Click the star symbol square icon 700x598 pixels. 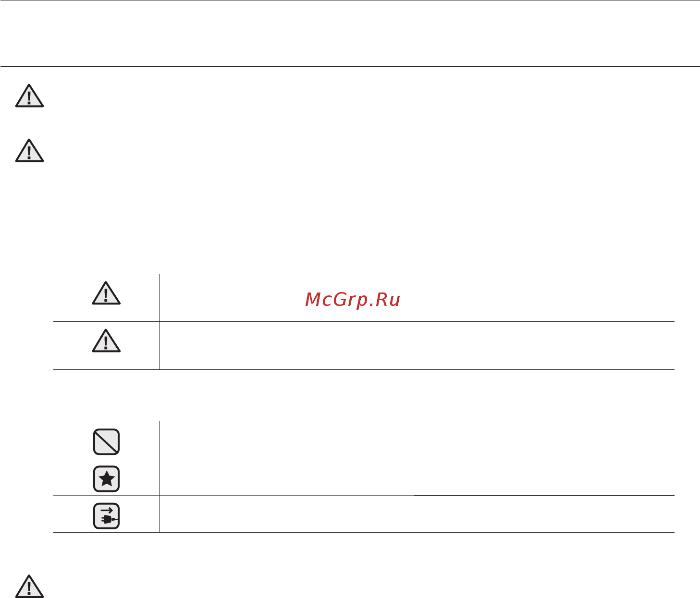106,479
